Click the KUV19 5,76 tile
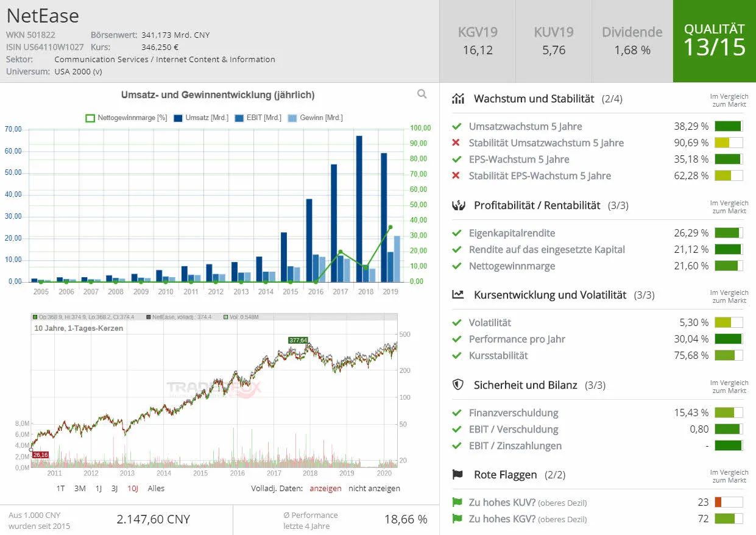 (554, 41)
